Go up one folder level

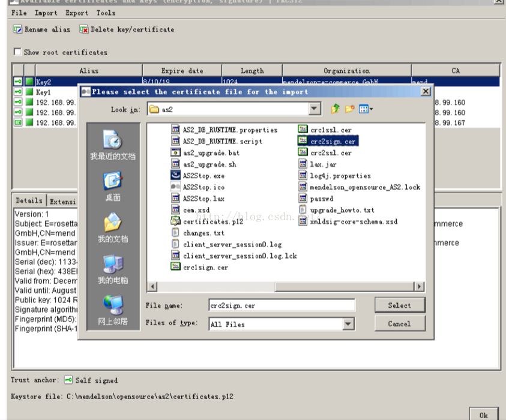[336, 109]
